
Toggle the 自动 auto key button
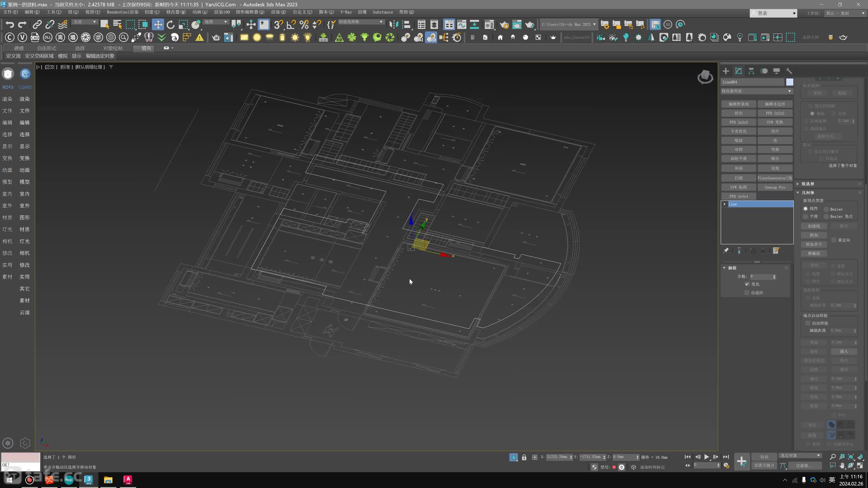pos(764,456)
